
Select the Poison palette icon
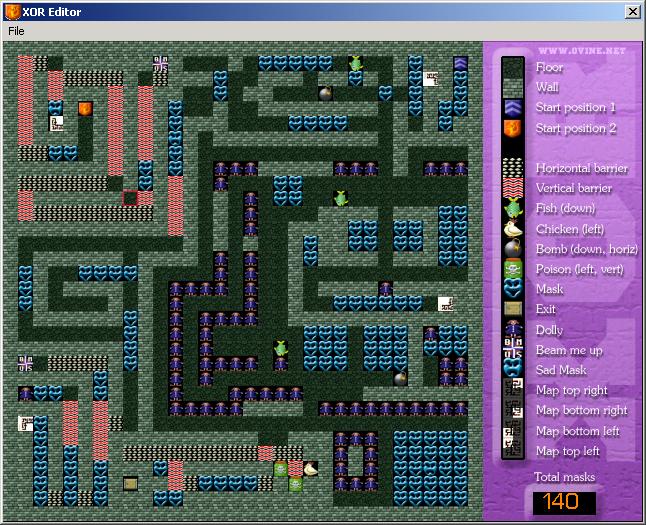pyautogui.click(x=513, y=269)
